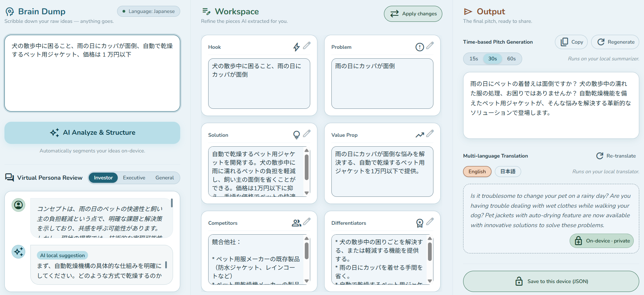This screenshot has height=295, width=644.
Task: Regenerate the time-based pitch
Action: pyautogui.click(x=615, y=42)
